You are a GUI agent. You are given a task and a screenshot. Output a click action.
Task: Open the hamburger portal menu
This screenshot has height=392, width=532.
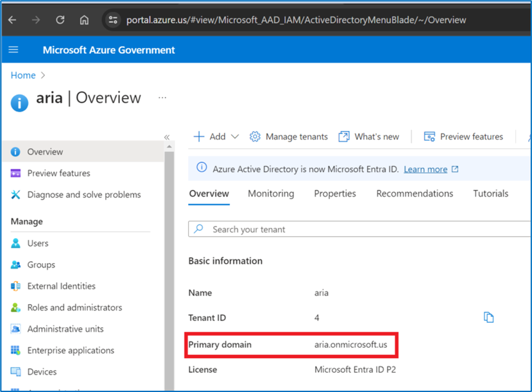click(x=13, y=50)
